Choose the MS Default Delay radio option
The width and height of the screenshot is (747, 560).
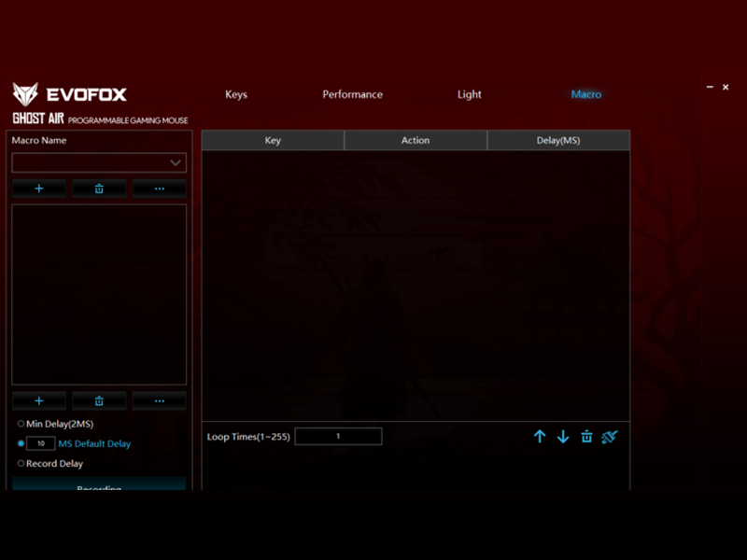coord(21,443)
